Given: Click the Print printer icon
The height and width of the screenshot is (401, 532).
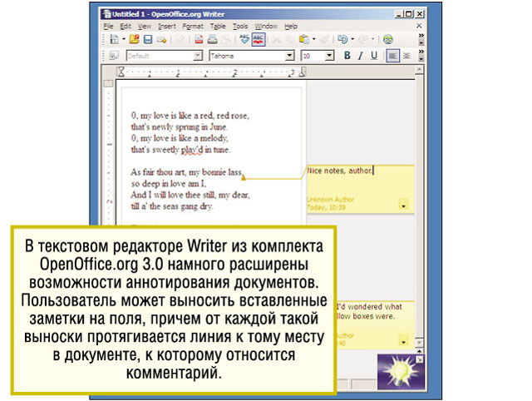Looking at the screenshot, I should [x=213, y=39].
